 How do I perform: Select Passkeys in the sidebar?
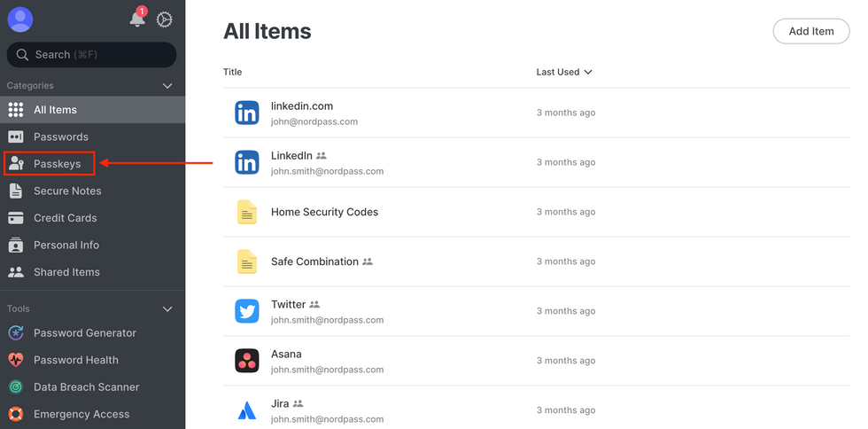[57, 164]
